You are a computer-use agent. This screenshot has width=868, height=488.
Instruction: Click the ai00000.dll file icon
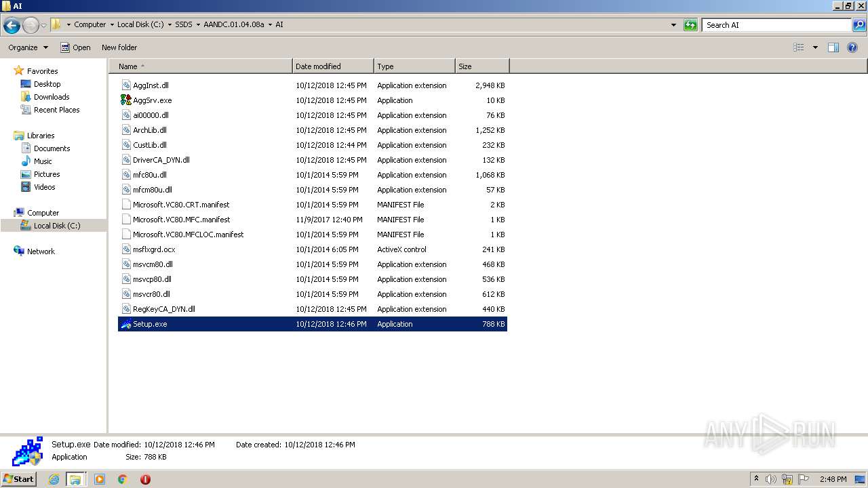(x=126, y=115)
